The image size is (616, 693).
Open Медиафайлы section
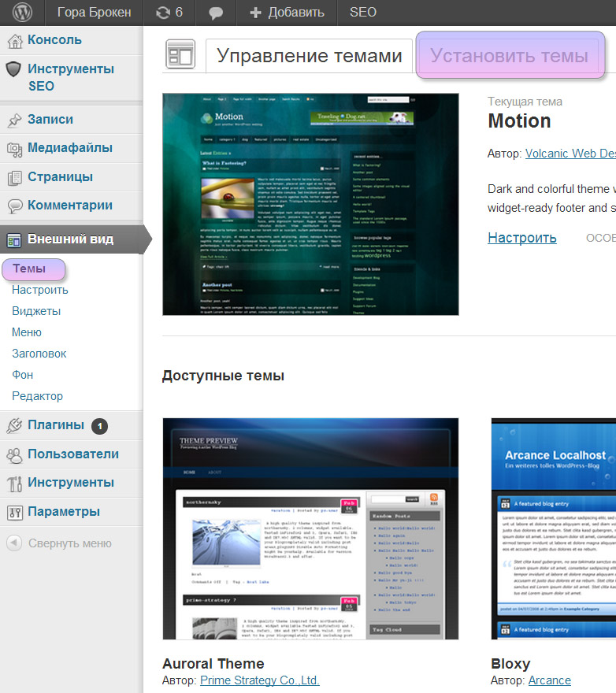pyautogui.click(x=70, y=147)
